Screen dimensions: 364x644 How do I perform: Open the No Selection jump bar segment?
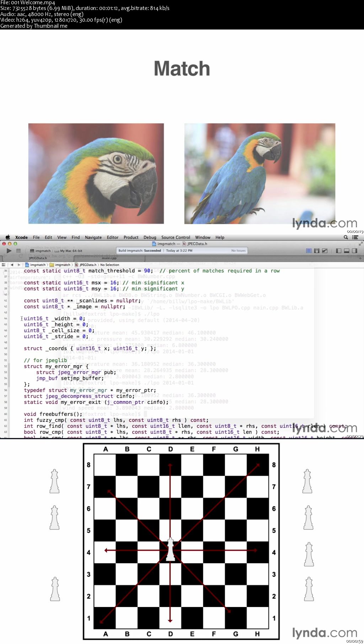109,265
